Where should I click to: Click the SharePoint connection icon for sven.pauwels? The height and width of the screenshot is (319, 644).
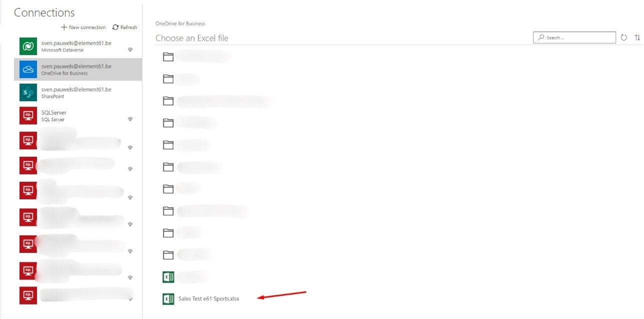point(28,92)
